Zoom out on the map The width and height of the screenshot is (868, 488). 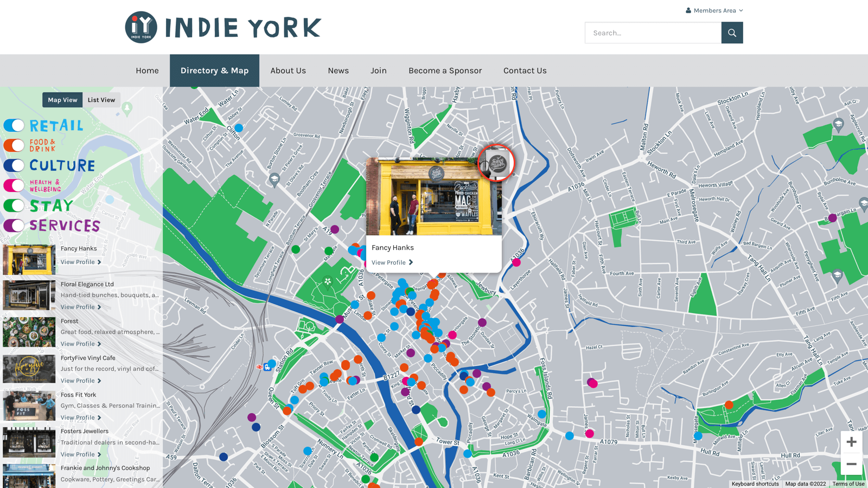tap(851, 464)
